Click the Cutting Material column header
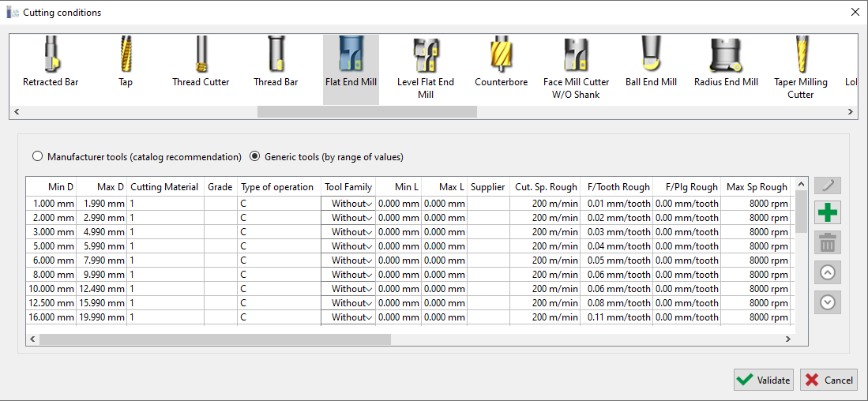This screenshot has height=401, width=868. 164,187
